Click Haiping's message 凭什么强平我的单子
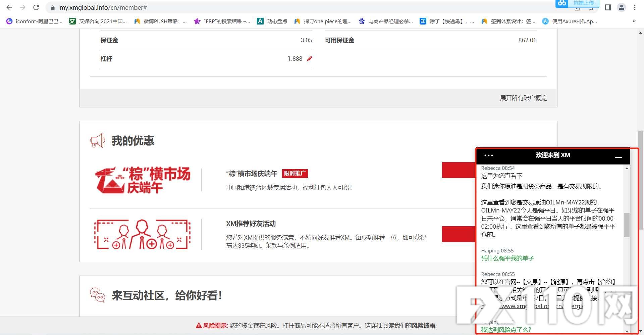 click(507, 258)
